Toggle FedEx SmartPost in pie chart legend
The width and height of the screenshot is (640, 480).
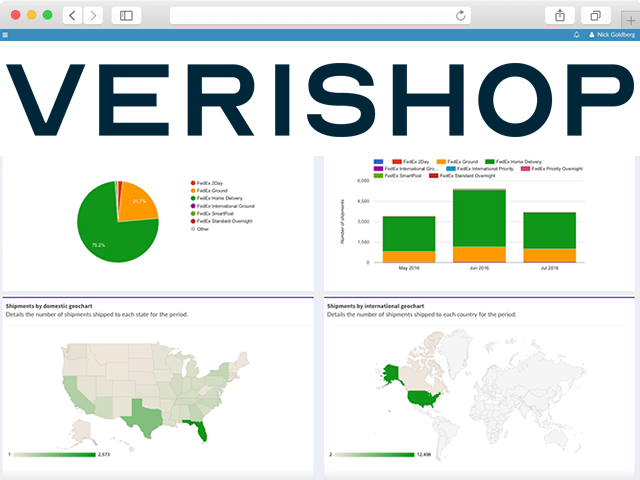click(216, 213)
